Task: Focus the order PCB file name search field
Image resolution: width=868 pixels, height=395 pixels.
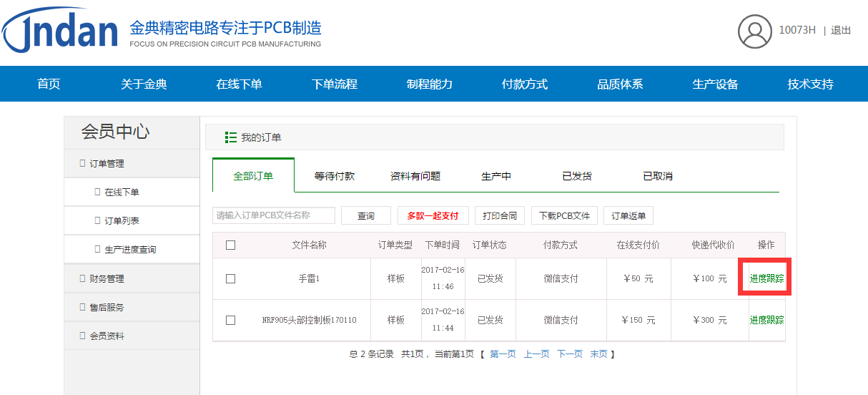Action: coord(273,215)
